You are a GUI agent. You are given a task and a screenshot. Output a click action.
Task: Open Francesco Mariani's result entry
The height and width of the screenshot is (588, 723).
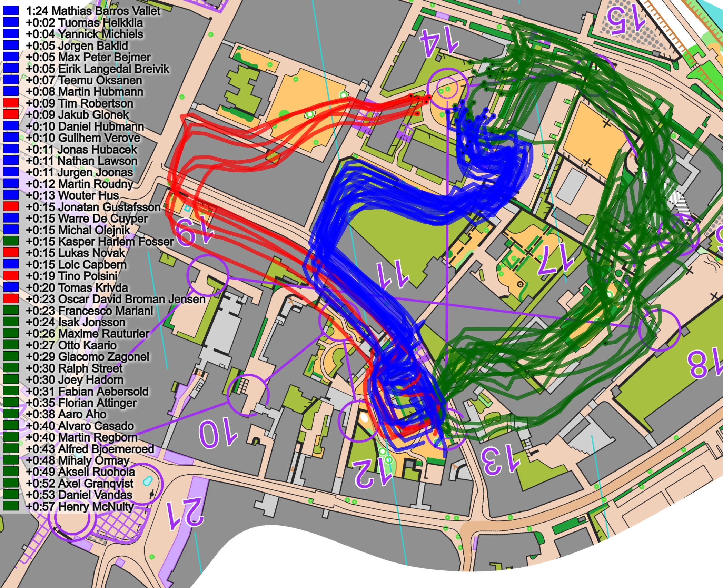click(90, 311)
